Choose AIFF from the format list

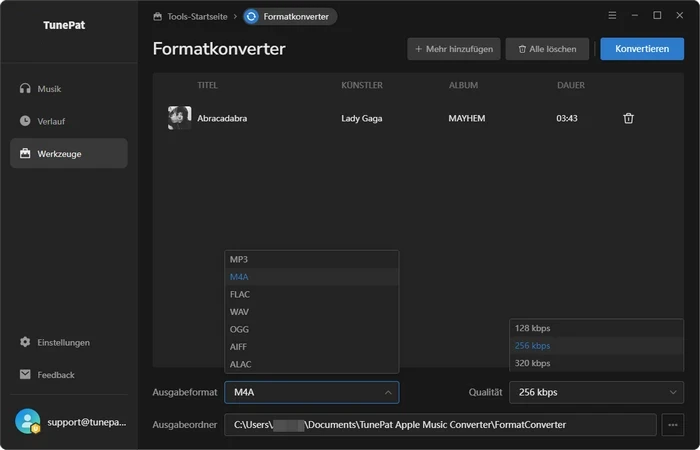point(312,346)
